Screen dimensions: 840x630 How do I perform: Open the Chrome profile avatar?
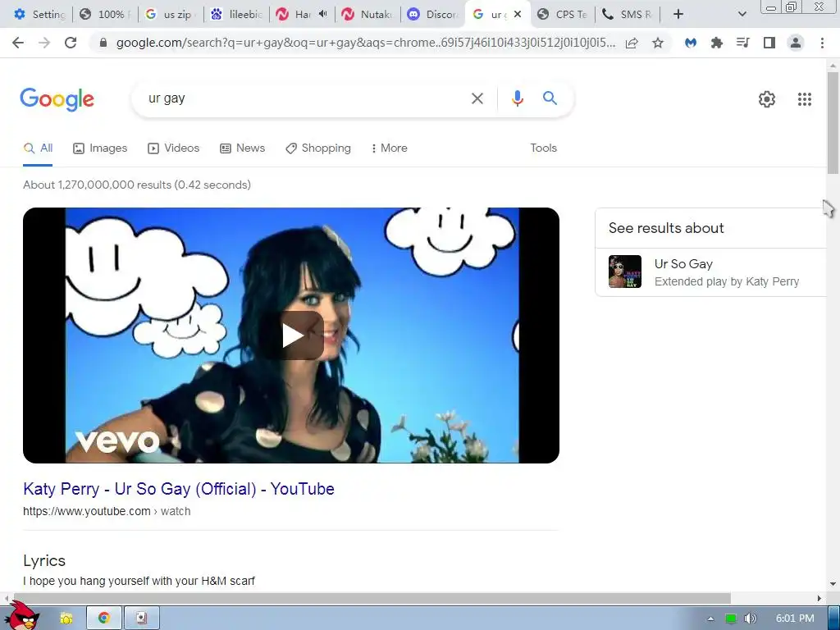[x=796, y=43]
